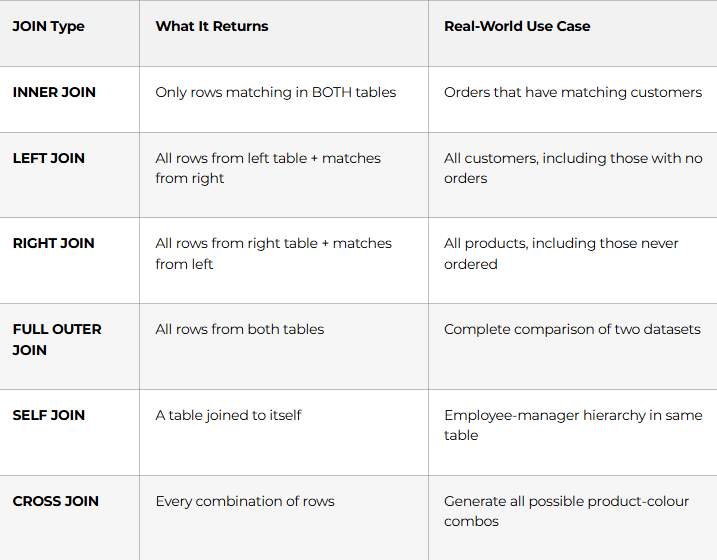Click 'All rows from left table' description

tap(268, 168)
